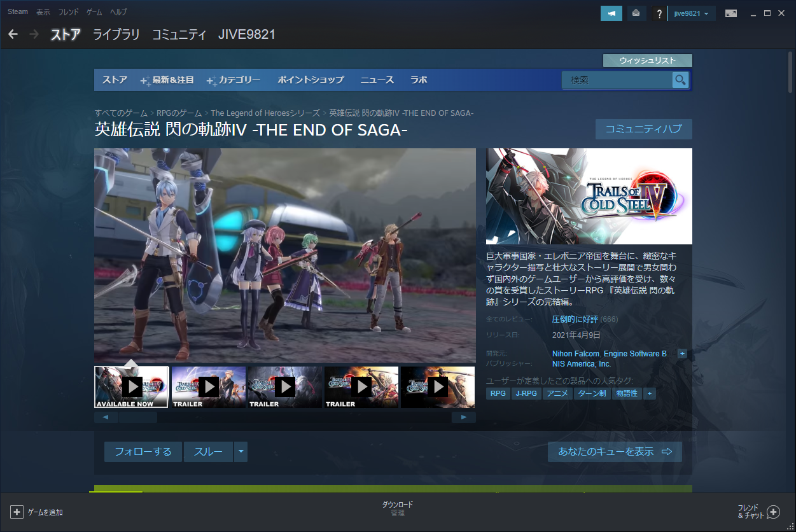
Task: Play the third TRAILER thumbnail
Action: [x=284, y=387]
